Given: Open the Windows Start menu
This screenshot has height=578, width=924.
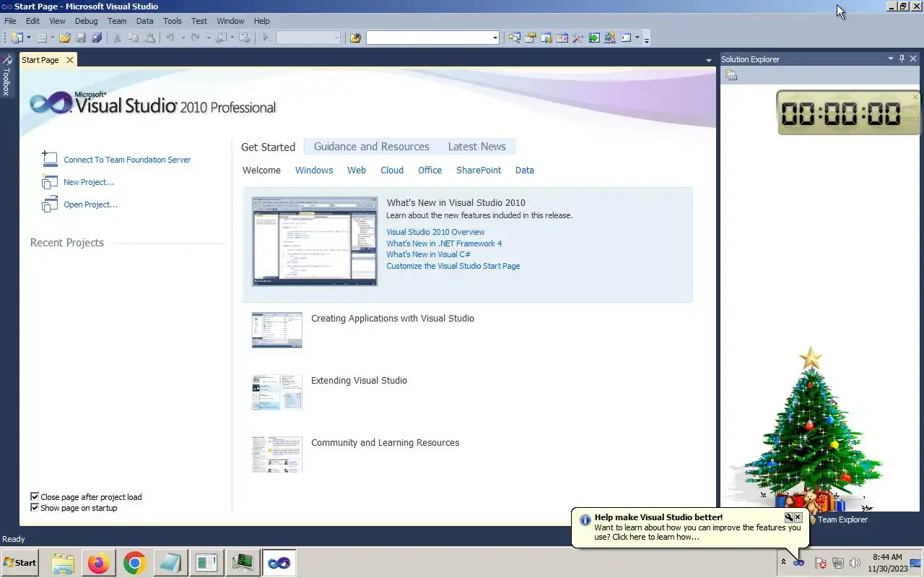Looking at the screenshot, I should [x=19, y=562].
